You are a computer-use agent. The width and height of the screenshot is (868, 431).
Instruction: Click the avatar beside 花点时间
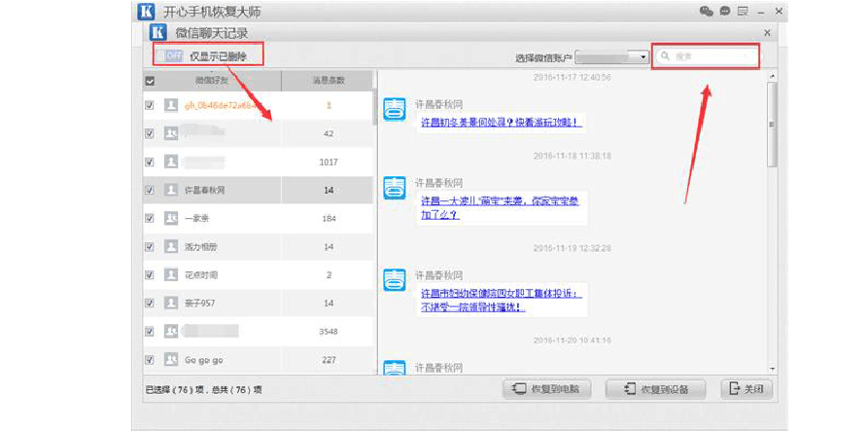pyautogui.click(x=170, y=274)
